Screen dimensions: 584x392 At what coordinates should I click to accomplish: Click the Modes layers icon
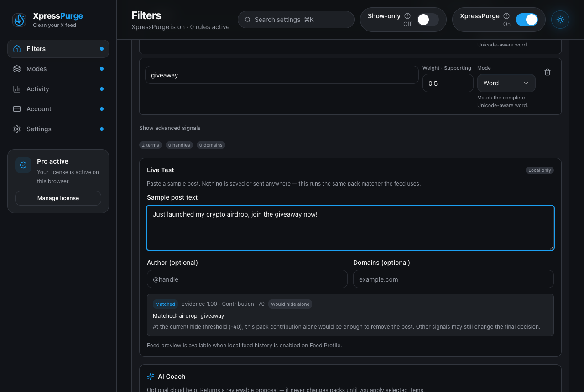17,69
